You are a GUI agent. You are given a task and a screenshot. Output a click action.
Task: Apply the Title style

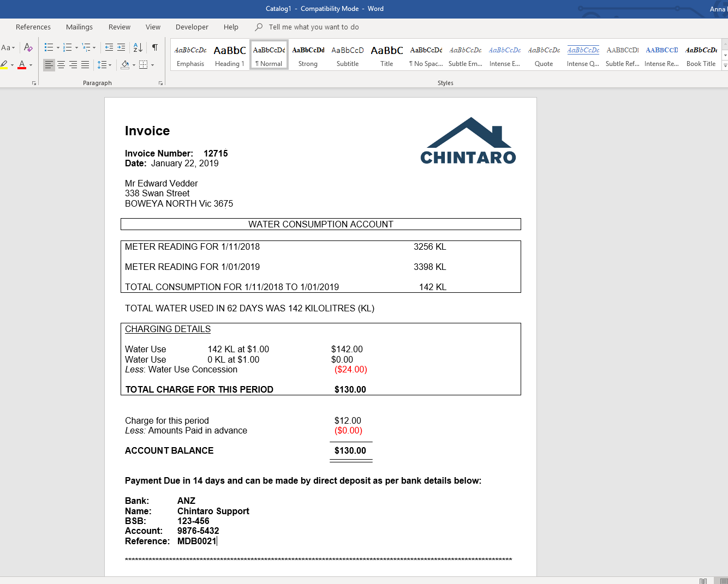(x=387, y=55)
